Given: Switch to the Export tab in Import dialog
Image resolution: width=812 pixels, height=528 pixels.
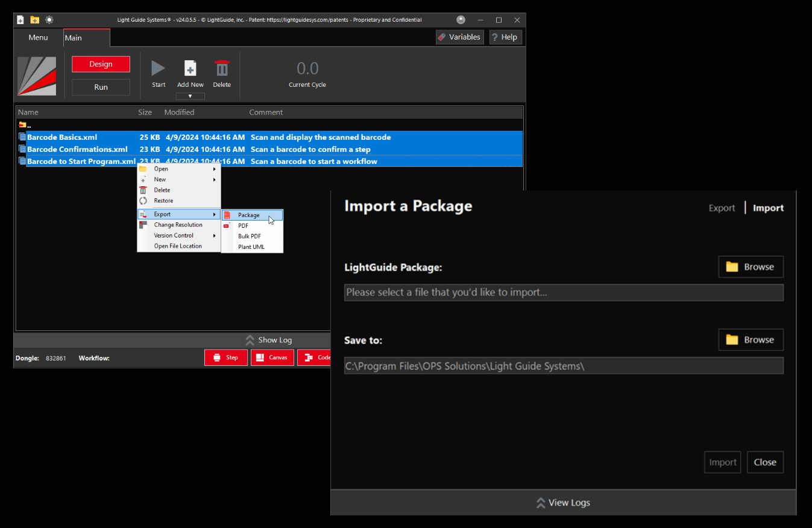Looking at the screenshot, I should point(722,207).
